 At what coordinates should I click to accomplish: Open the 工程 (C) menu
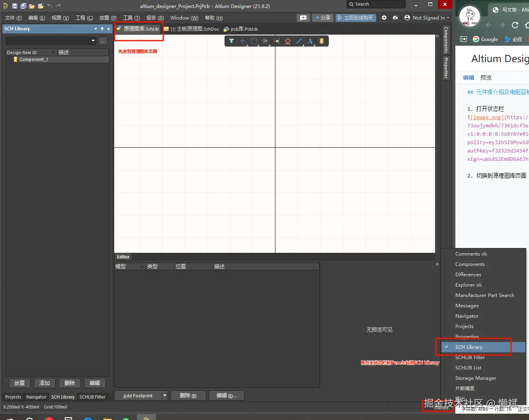click(84, 18)
